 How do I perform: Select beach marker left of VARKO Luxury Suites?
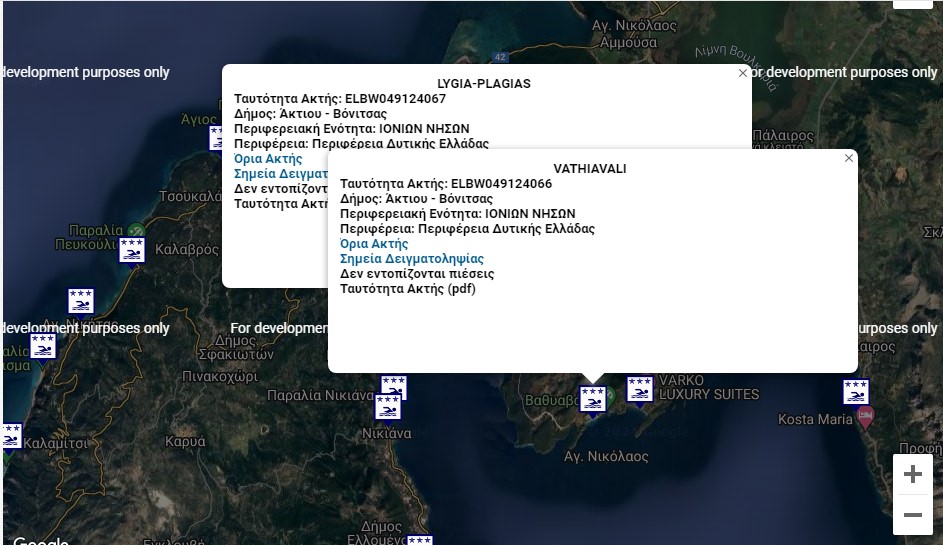click(640, 390)
